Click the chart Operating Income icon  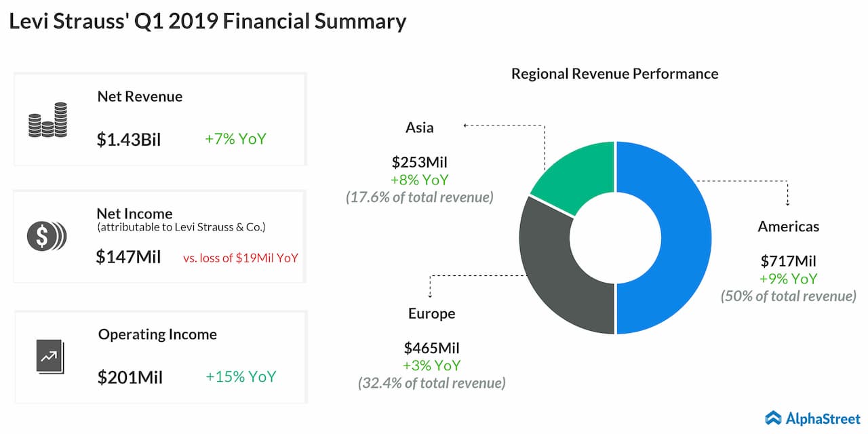49,355
